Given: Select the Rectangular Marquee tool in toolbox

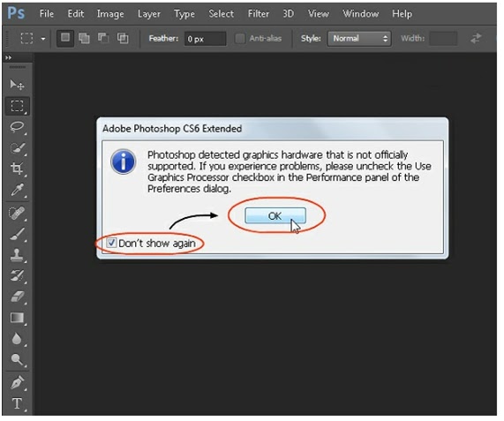Looking at the screenshot, I should 18,106.
